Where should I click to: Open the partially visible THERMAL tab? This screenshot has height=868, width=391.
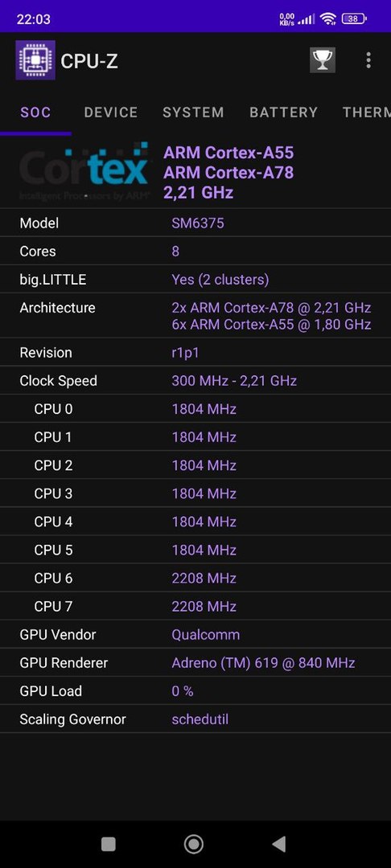coord(366,113)
